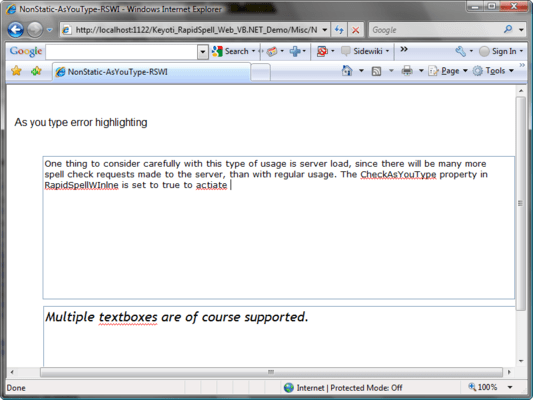Open the Tools menu
533x400 pixels.
(495, 71)
